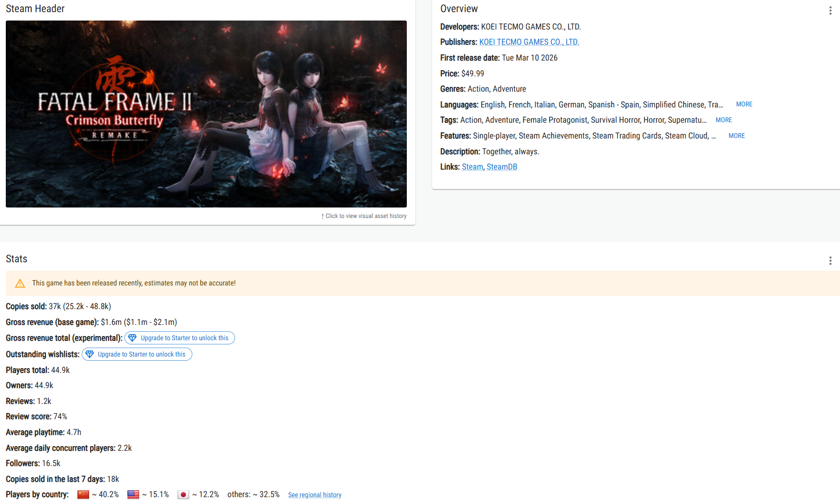Click the Review score value 74%
The width and height of the screenshot is (840, 504).
click(x=61, y=417)
